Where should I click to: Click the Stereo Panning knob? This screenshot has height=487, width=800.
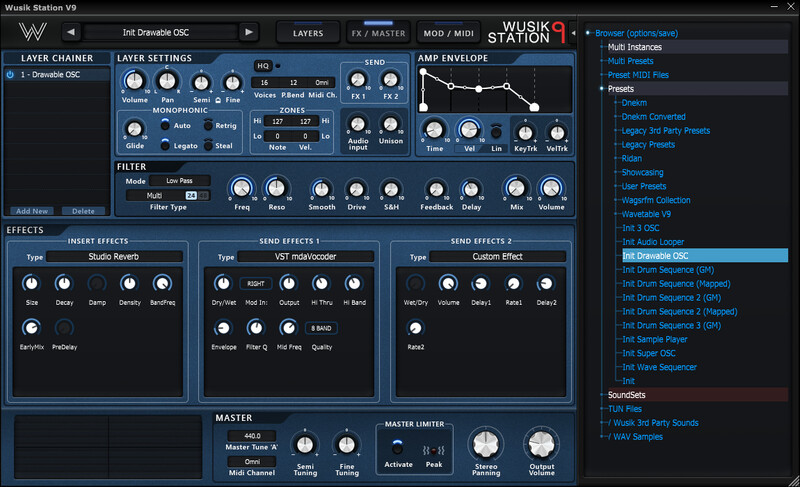[486, 444]
